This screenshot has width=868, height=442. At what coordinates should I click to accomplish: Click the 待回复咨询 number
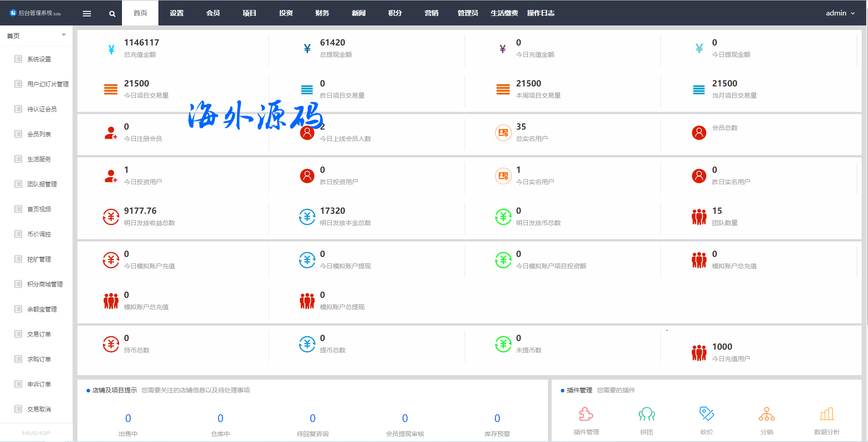312,418
